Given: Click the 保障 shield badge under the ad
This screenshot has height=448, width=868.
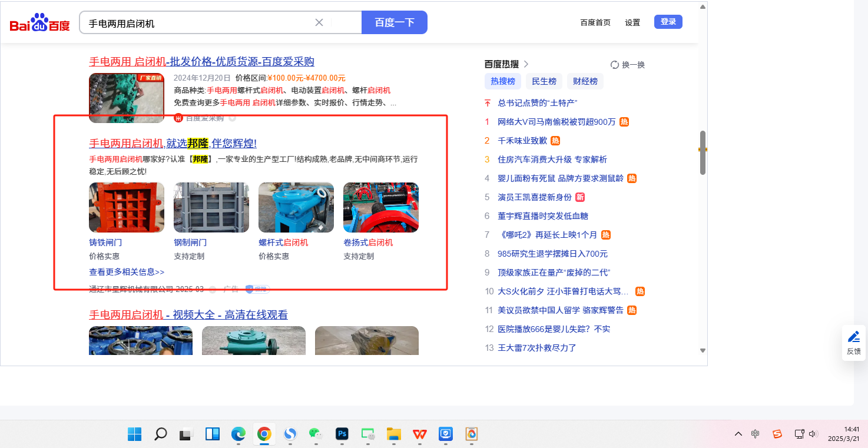Looking at the screenshot, I should click(257, 289).
